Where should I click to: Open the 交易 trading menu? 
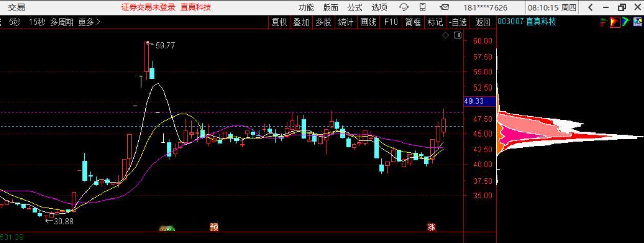tap(16, 7)
